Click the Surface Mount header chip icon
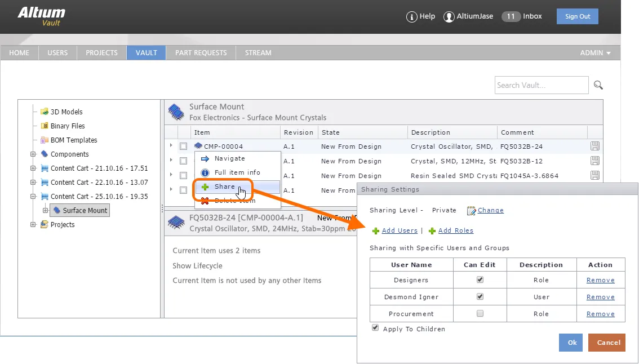Image resolution: width=639 pixels, height=364 pixels. (176, 112)
